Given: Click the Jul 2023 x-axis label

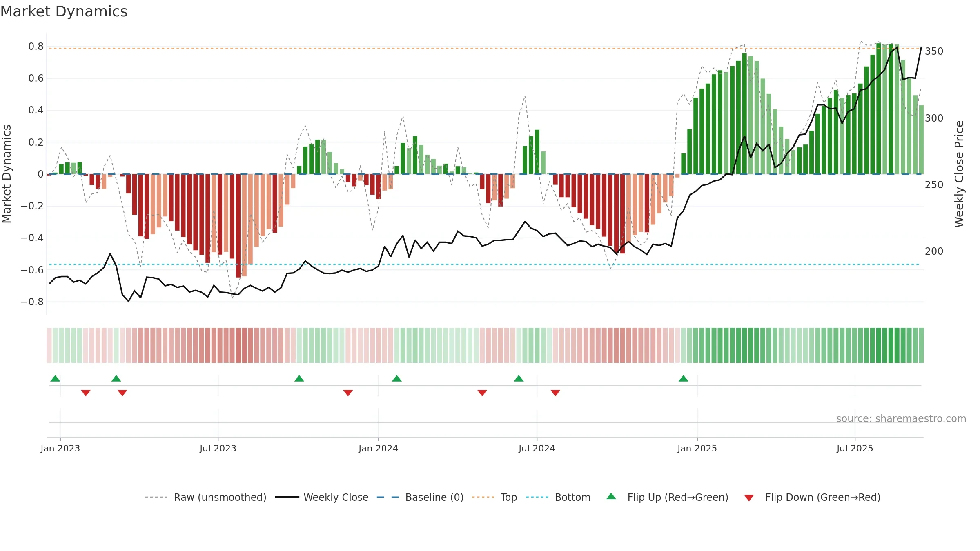Looking at the screenshot, I should click(218, 448).
